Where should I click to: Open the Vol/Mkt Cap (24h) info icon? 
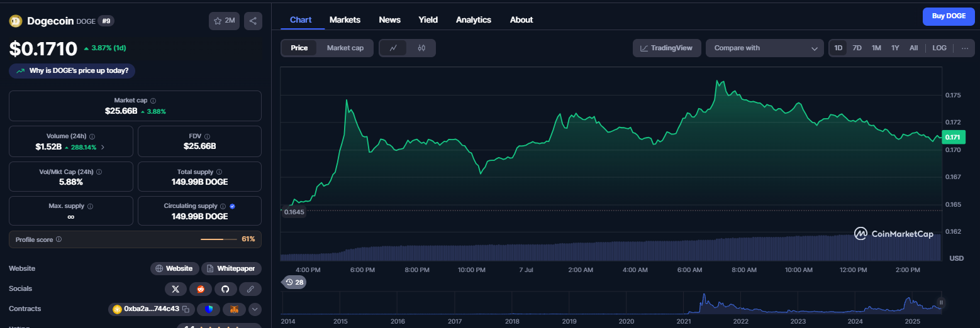pos(99,172)
